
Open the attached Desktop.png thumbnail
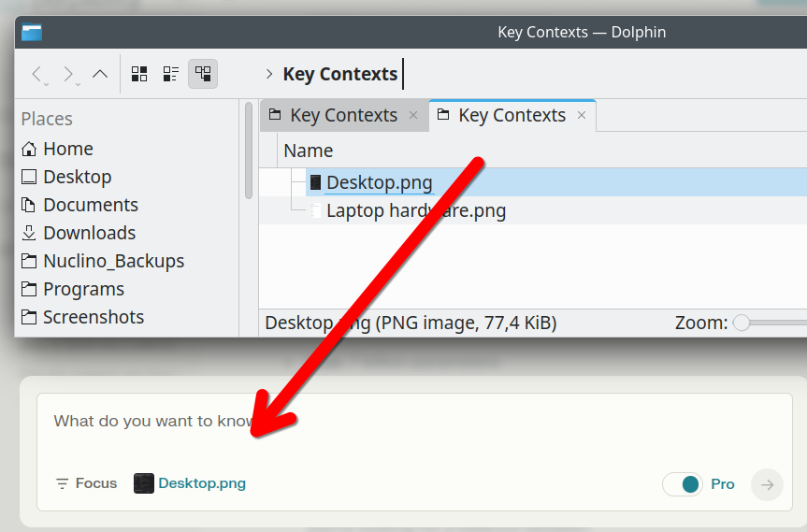coord(144,483)
